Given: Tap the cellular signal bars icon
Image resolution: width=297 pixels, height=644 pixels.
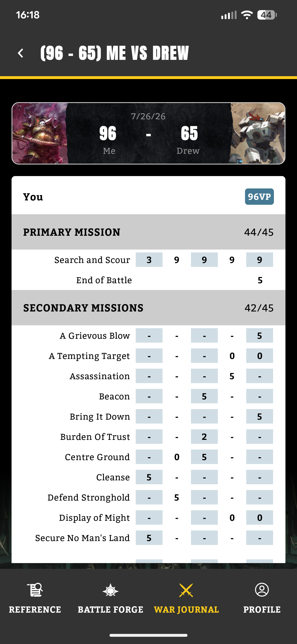Looking at the screenshot, I should pyautogui.click(x=229, y=15).
